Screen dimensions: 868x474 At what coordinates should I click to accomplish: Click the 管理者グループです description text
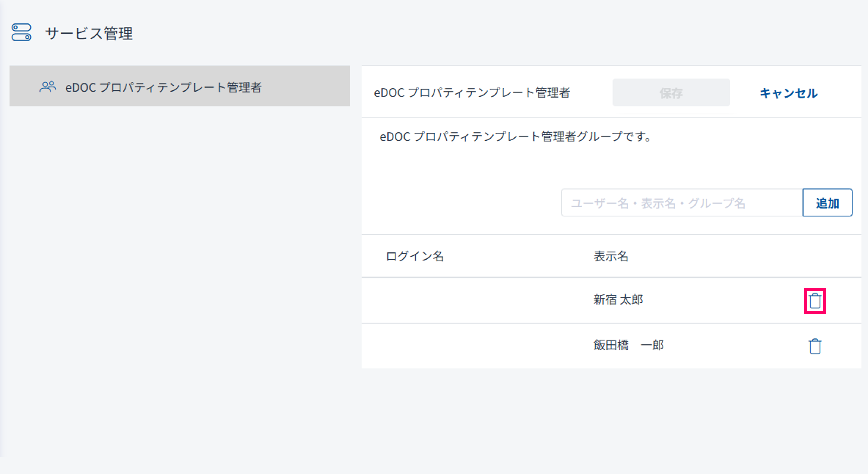(x=516, y=136)
